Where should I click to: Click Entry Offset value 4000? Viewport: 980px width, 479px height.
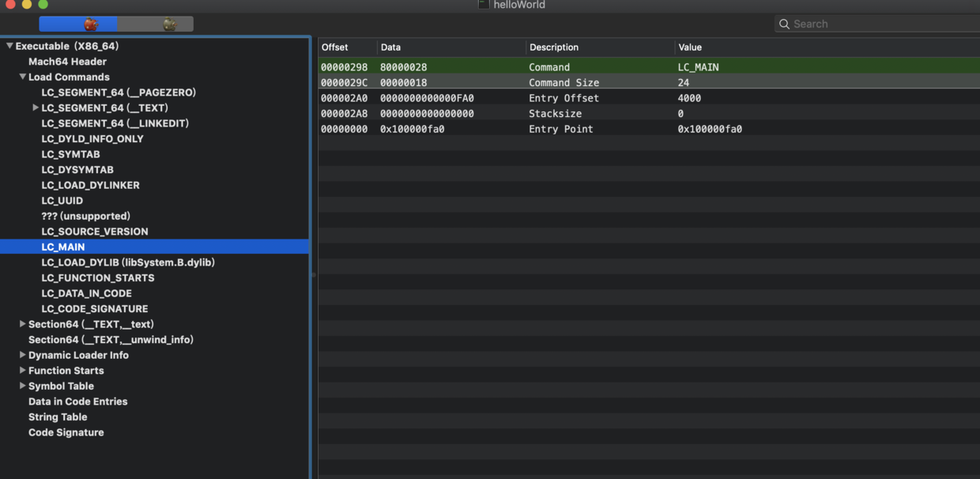pos(689,98)
